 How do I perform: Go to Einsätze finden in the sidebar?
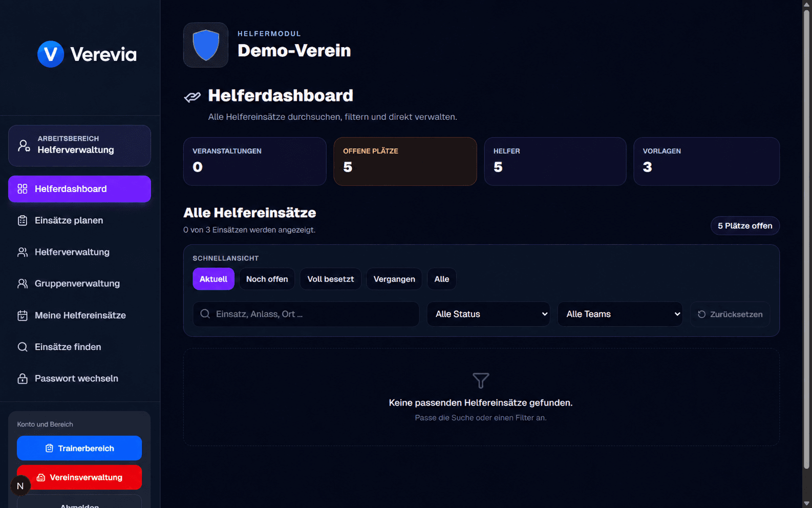[79, 347]
